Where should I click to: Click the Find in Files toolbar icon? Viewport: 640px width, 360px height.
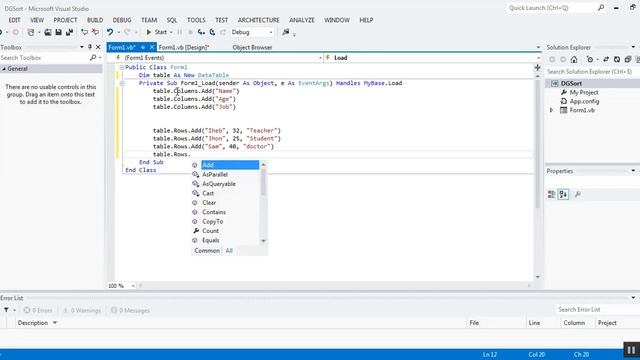point(286,32)
